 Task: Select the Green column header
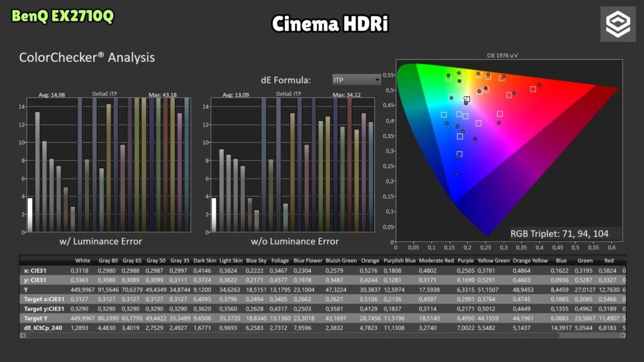click(x=585, y=261)
